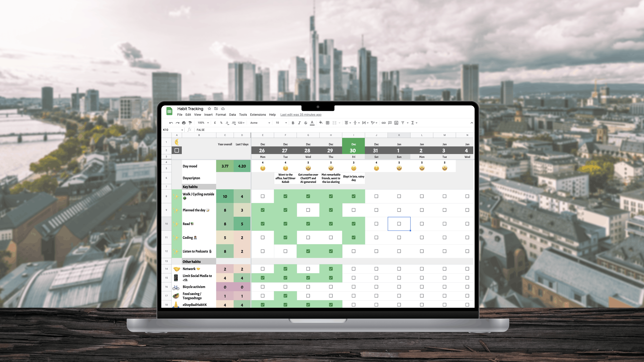Toggle the Read habit checkbox for Jan 1
Screen dimensions: 644x362
coord(399,223)
